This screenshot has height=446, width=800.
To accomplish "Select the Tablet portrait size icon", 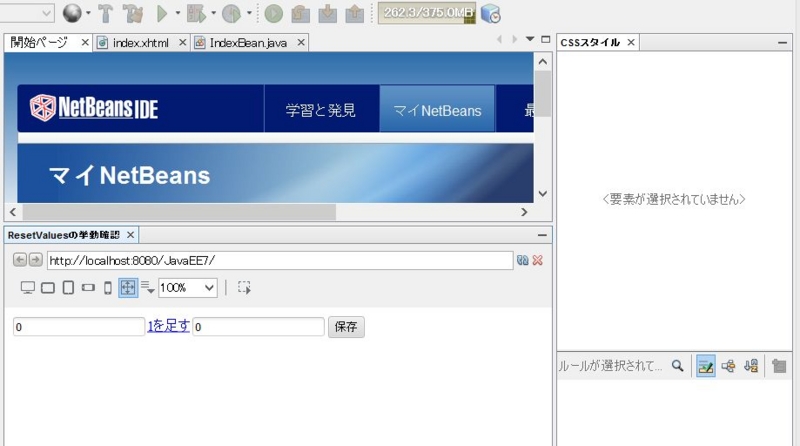I will tap(68, 288).
